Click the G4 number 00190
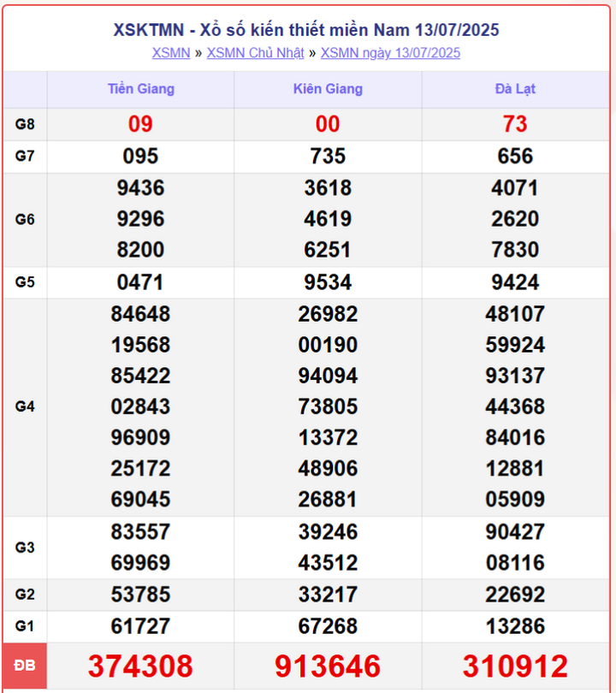Viewport: 616px width, 693px height. [328, 345]
